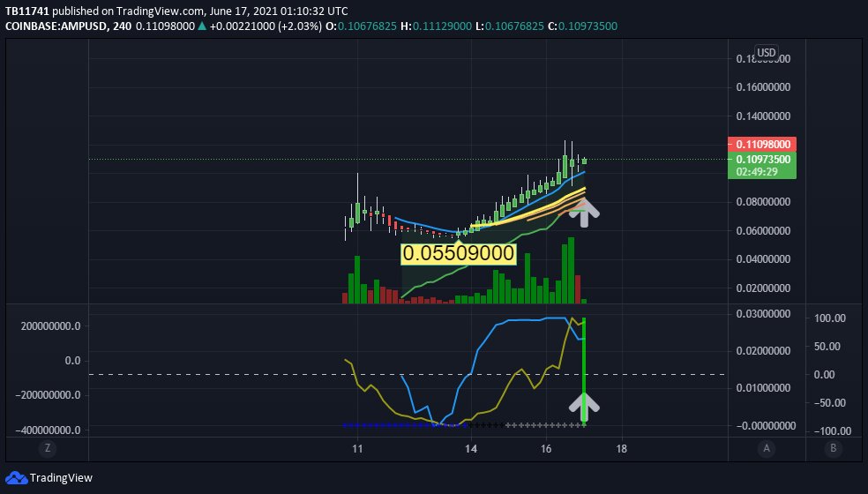
Task: Click the O: open price value in header
Action: (x=367, y=26)
